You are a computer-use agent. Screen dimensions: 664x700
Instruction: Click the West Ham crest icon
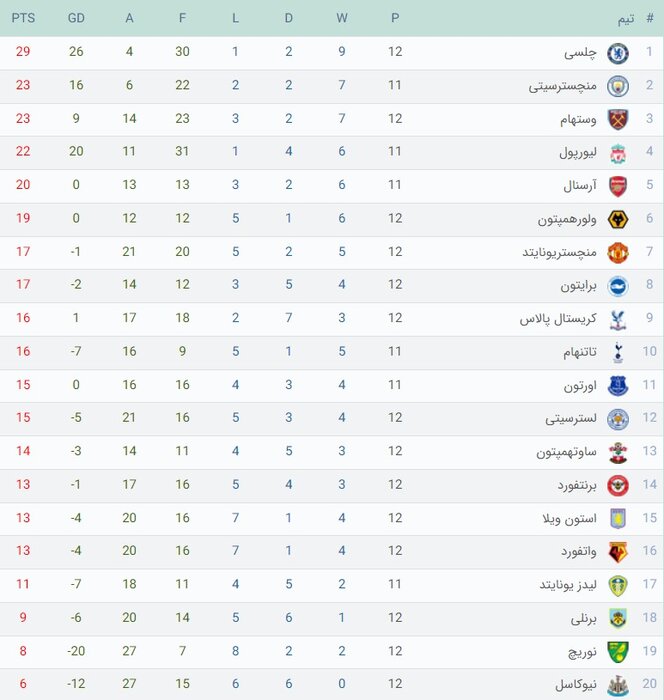[x=617, y=119]
